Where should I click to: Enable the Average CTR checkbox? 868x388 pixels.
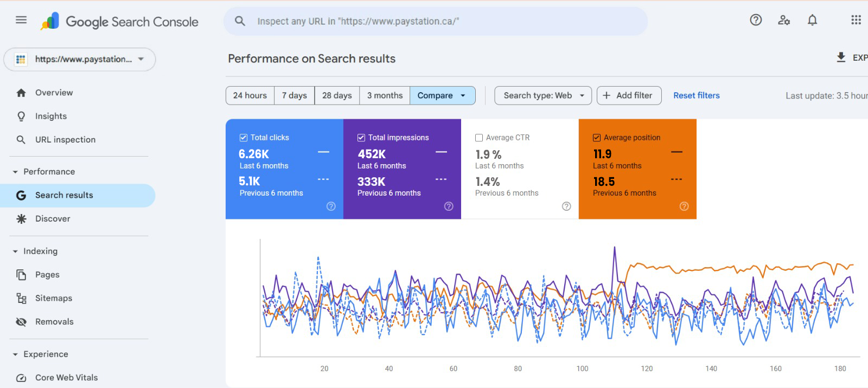pyautogui.click(x=479, y=138)
